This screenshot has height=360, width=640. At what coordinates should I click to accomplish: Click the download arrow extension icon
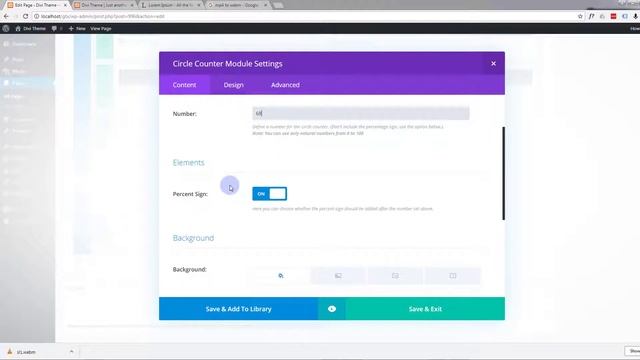(x=636, y=16)
